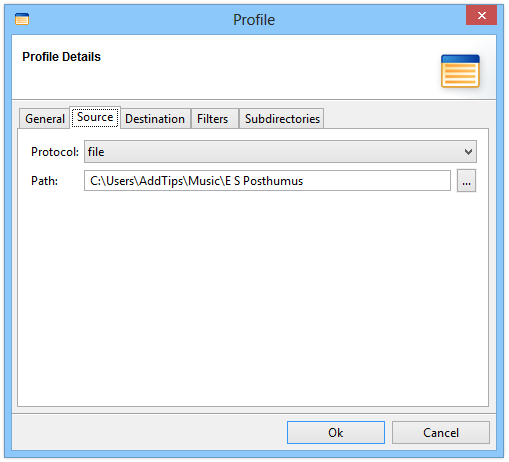
Task: Click the large Profile Details icon
Action: pyautogui.click(x=460, y=71)
